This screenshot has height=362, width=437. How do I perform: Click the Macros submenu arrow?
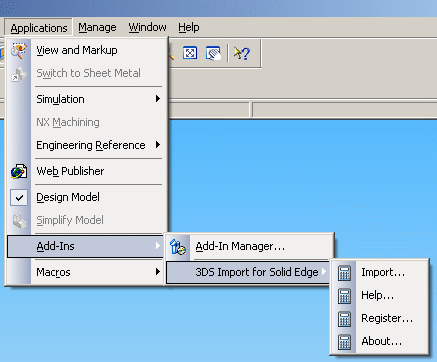pos(158,272)
